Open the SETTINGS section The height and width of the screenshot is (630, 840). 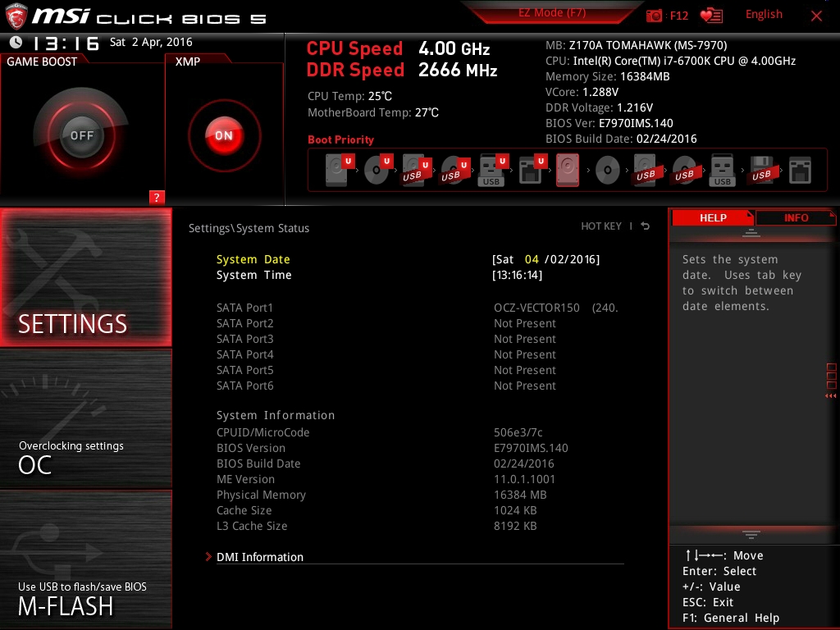point(85,277)
